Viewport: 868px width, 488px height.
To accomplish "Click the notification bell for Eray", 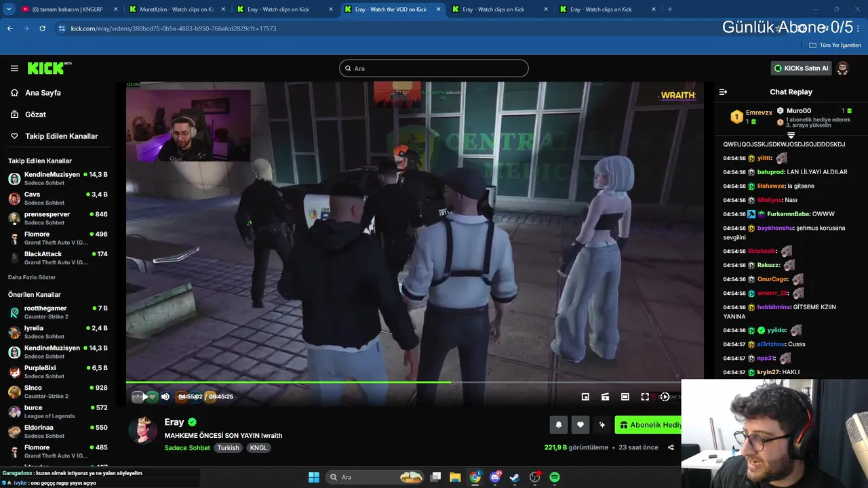I will pyautogui.click(x=559, y=425).
